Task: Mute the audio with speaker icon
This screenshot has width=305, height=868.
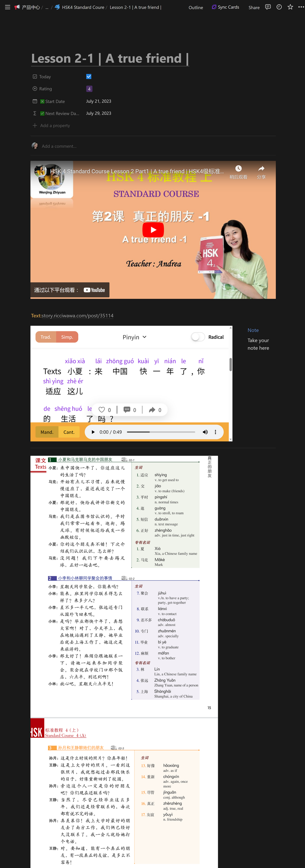Action: point(205,432)
